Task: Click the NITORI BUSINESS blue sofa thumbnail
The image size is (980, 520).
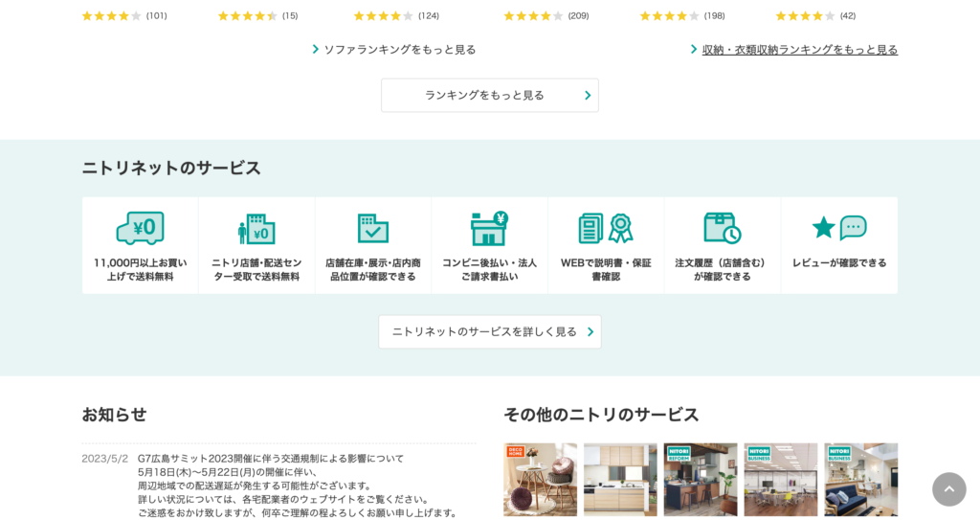Action: pos(861,480)
